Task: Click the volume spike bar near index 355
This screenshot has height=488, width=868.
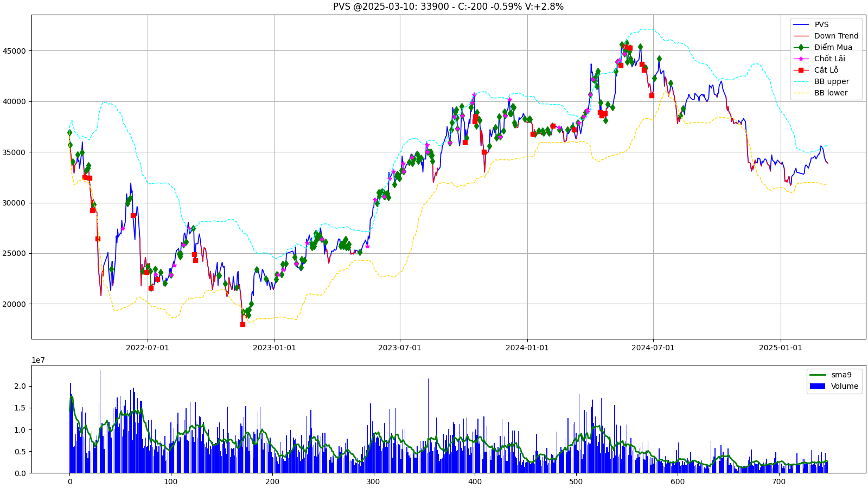Action: [x=428, y=426]
